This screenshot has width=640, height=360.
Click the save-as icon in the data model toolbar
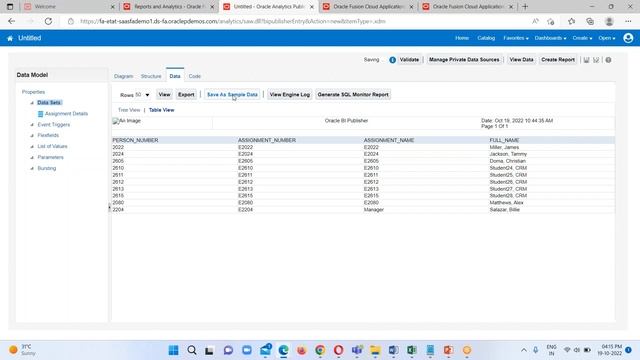tap(596, 60)
